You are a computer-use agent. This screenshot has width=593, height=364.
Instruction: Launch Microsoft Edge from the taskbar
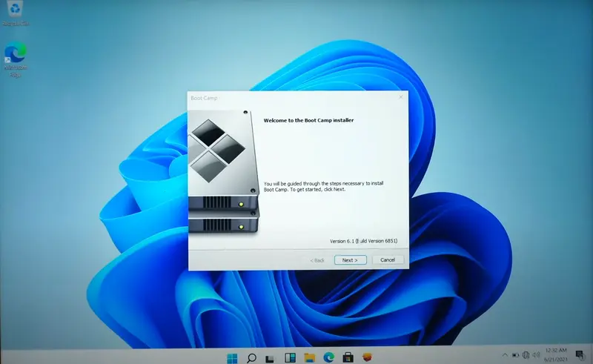pyautogui.click(x=328, y=357)
